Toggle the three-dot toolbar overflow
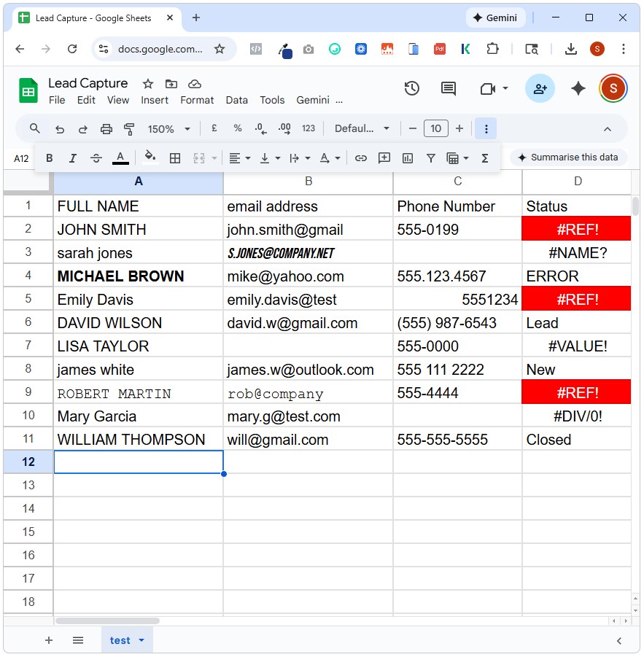The height and width of the screenshot is (657, 644). (x=486, y=128)
